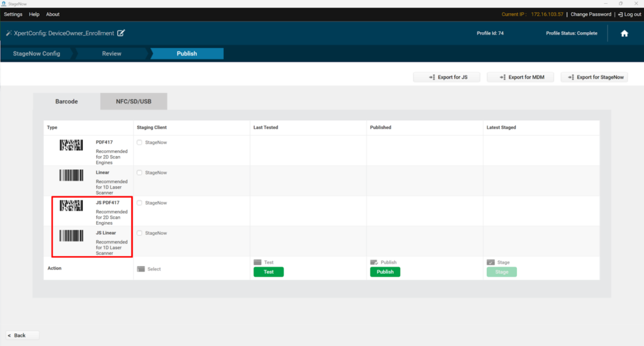Click the faded Stage button
Image resolution: width=644 pixels, height=346 pixels.
(502, 272)
